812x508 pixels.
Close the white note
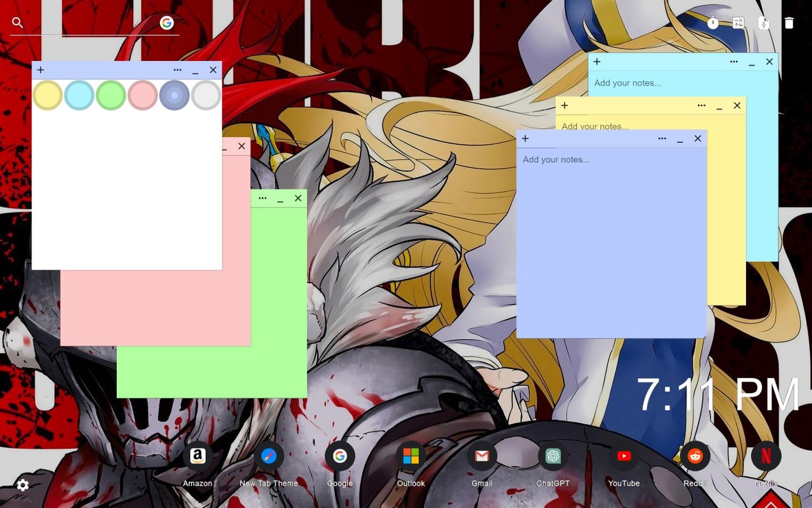pyautogui.click(x=213, y=70)
